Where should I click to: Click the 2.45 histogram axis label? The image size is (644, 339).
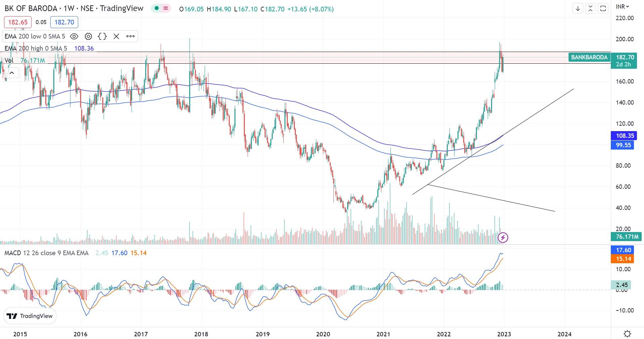(622, 285)
